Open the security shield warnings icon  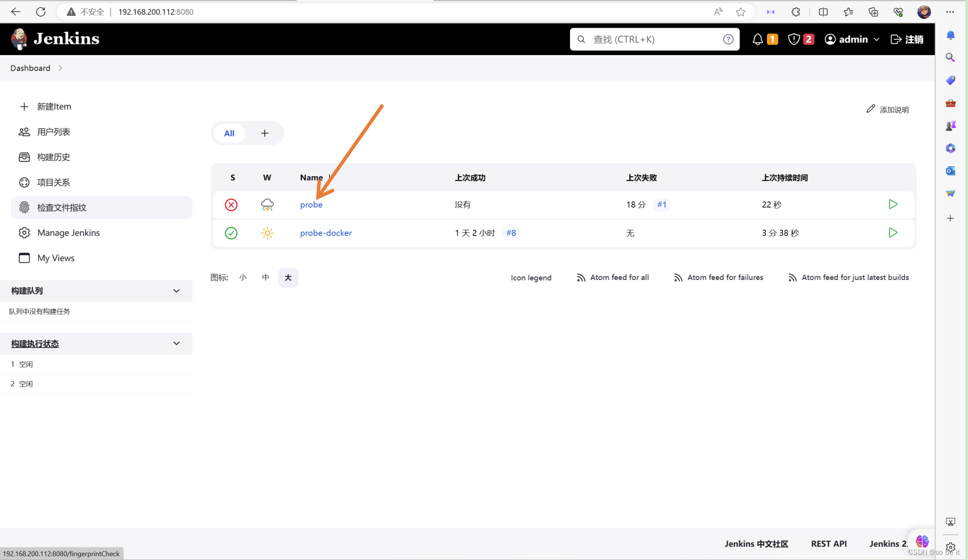pos(793,39)
